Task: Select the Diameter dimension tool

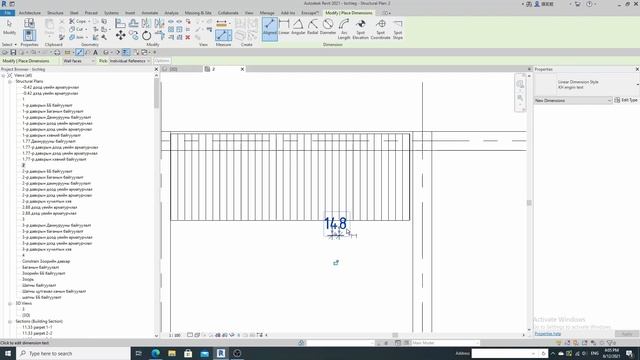Action: click(x=328, y=27)
